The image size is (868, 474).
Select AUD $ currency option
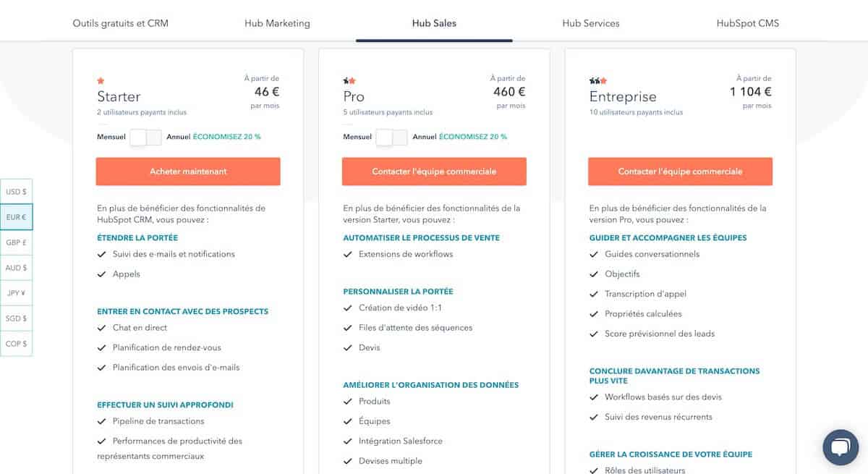(x=16, y=268)
